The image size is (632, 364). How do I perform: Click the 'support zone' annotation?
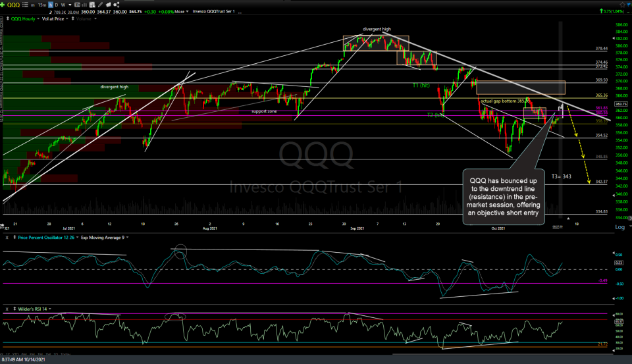[x=264, y=111]
